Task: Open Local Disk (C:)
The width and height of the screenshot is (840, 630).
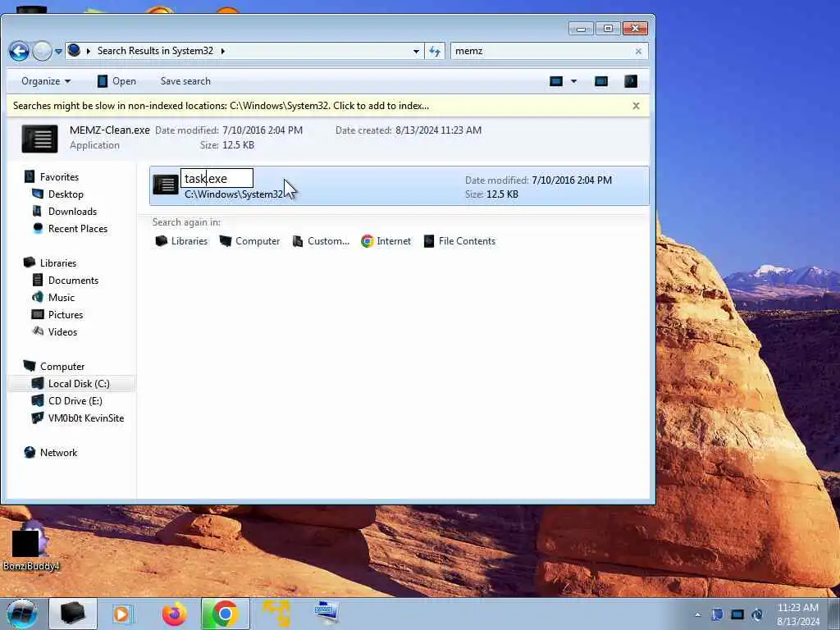Action: tap(71, 384)
